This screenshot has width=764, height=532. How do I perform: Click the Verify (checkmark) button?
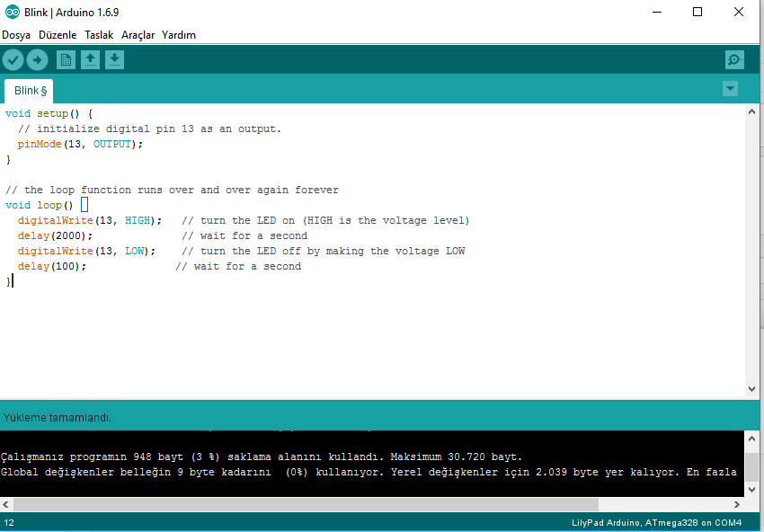(x=13, y=59)
